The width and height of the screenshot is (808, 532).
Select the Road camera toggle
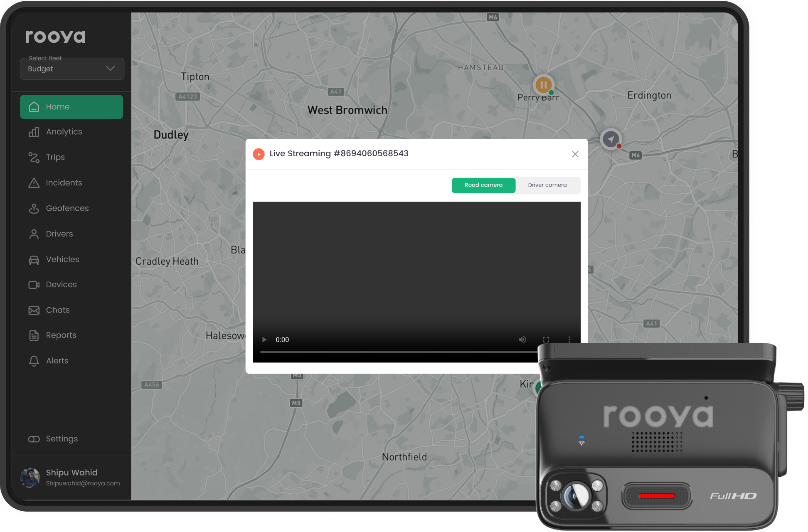pyautogui.click(x=483, y=185)
